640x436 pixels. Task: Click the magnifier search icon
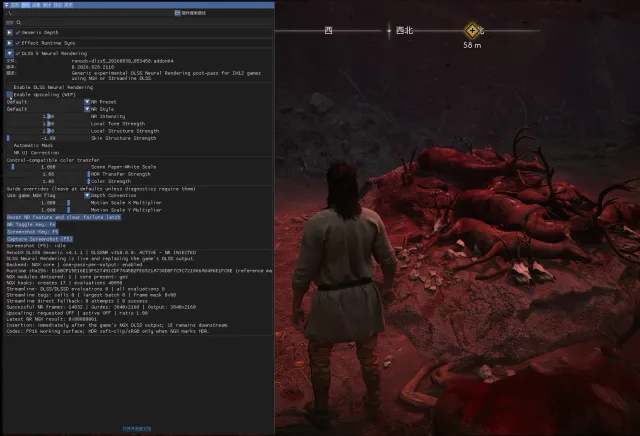pos(19,22)
